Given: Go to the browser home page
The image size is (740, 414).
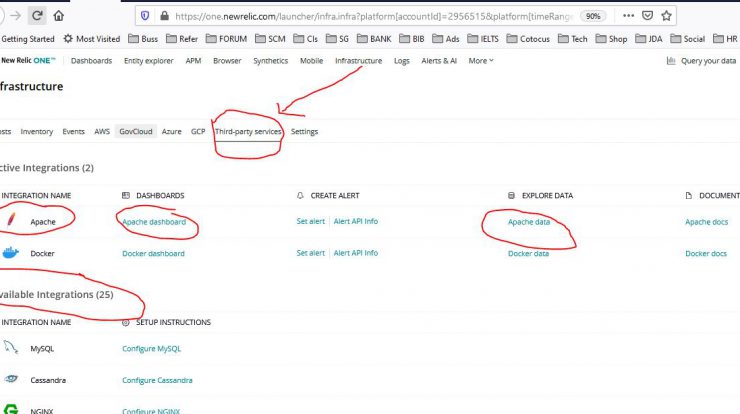Looking at the screenshot, I should [x=59, y=16].
